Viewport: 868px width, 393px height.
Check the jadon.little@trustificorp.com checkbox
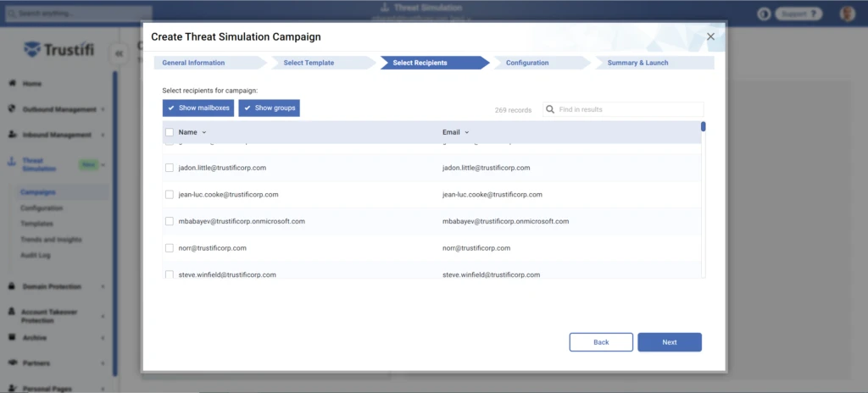[170, 167]
